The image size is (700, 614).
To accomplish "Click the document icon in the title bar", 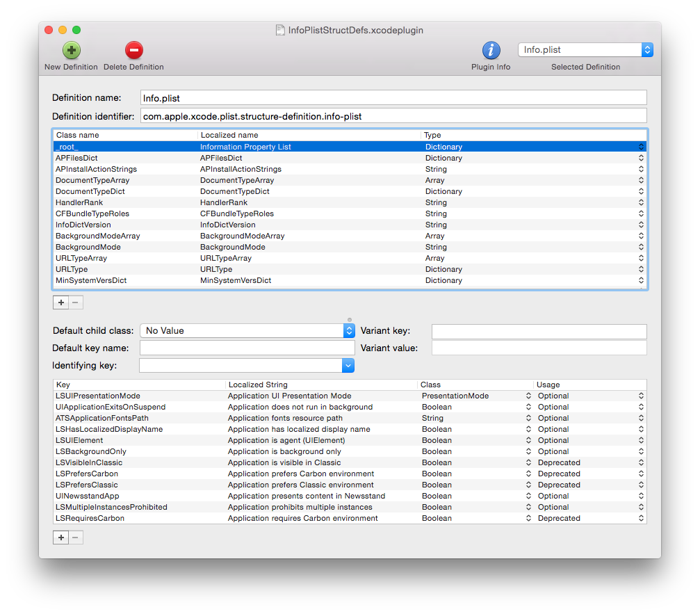I will pyautogui.click(x=280, y=30).
